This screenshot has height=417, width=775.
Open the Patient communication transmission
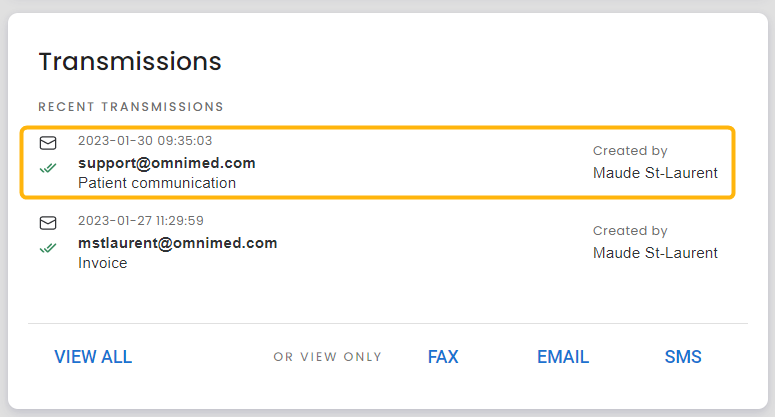(x=378, y=163)
